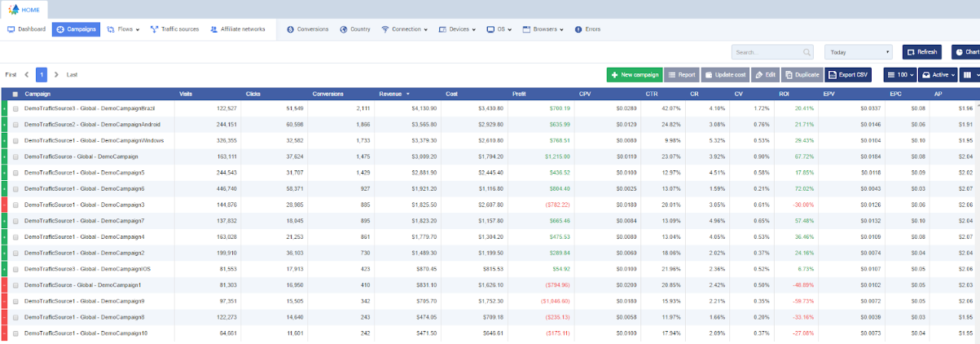Click the profit value ($1,046.60)

[556, 301]
